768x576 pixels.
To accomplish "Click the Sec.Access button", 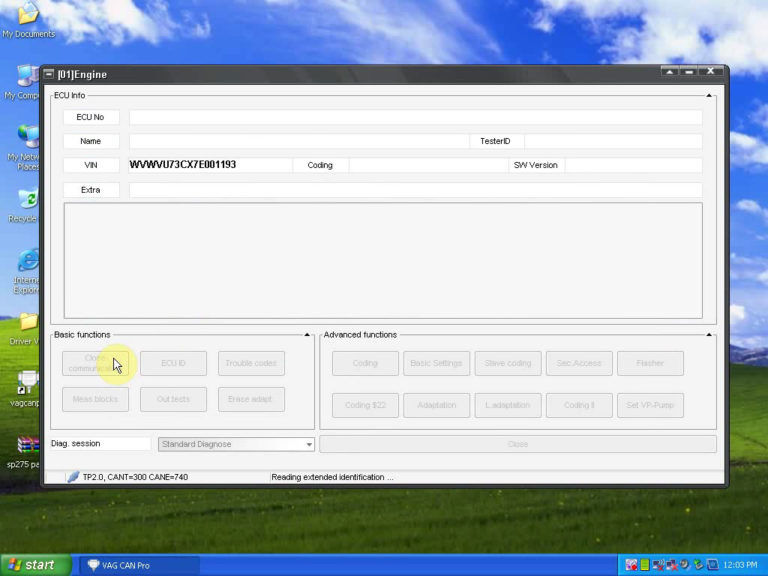I will [x=579, y=363].
